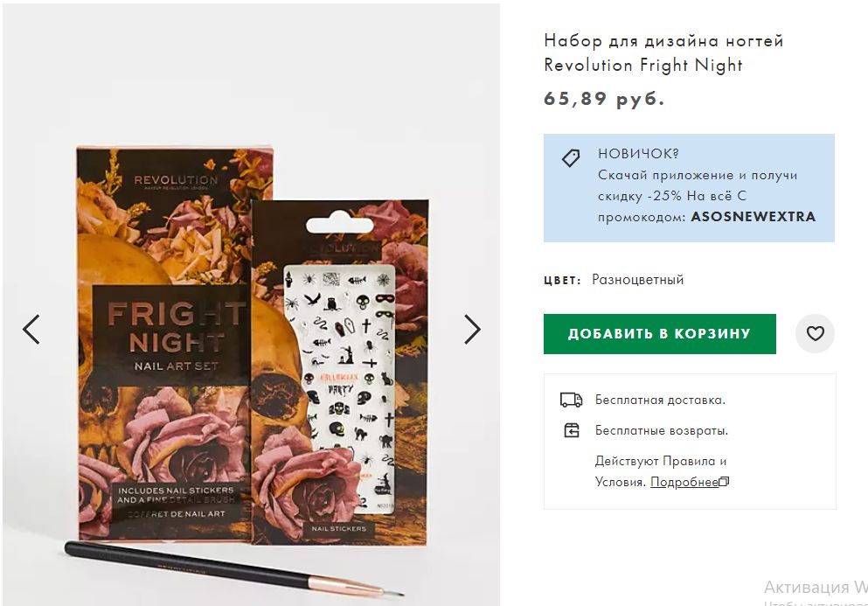Click the Бесплатная доставка text
Viewport: 868px width, 606px height.
tap(660, 400)
